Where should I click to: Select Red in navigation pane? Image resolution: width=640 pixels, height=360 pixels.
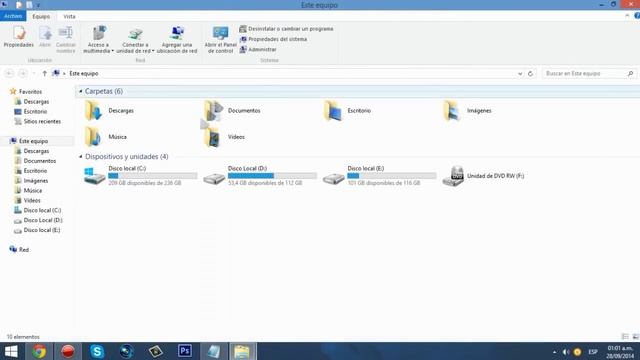point(19,249)
